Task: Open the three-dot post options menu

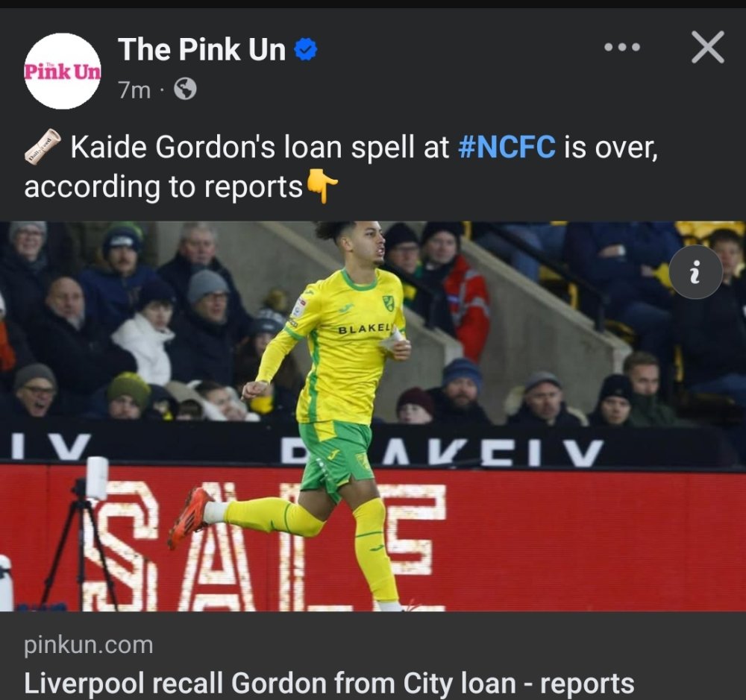Action: (x=622, y=47)
